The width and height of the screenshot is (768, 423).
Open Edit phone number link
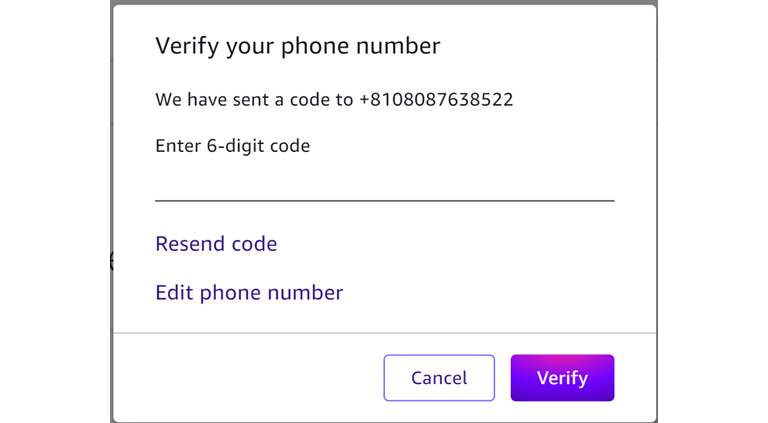click(x=249, y=293)
